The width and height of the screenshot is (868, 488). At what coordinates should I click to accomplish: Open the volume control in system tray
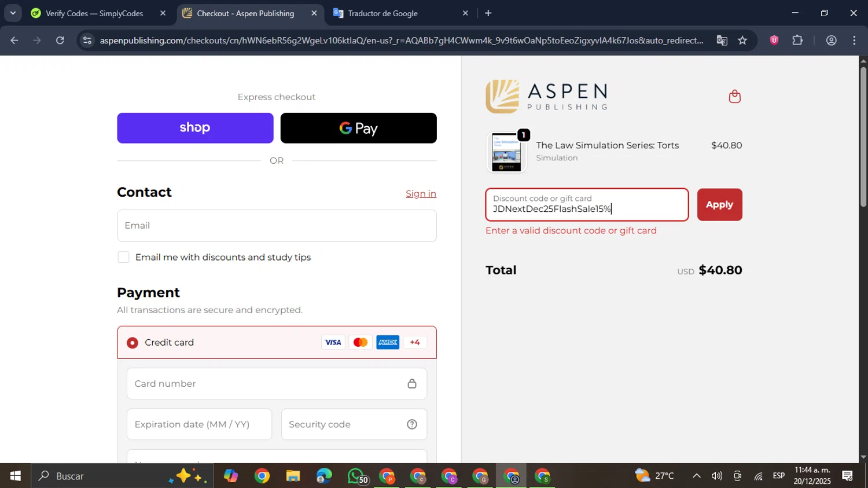(x=717, y=476)
